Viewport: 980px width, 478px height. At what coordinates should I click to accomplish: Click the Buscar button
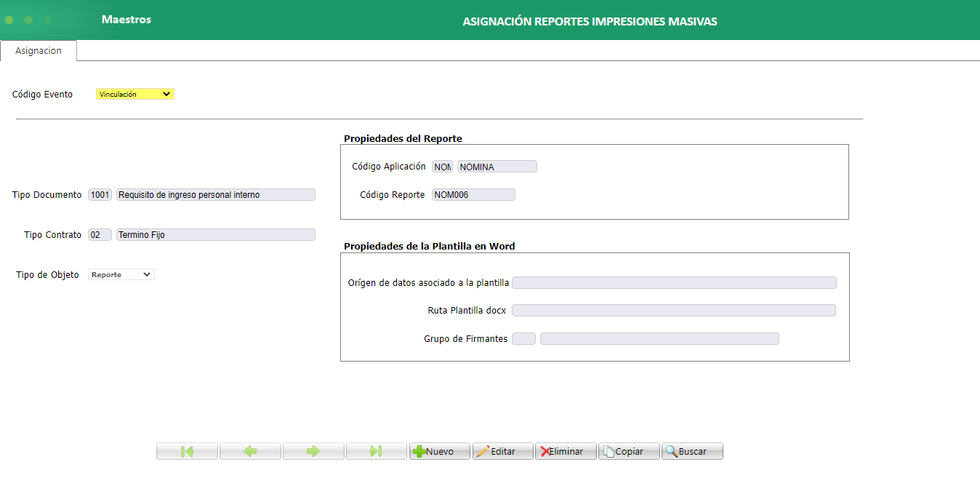tap(693, 451)
